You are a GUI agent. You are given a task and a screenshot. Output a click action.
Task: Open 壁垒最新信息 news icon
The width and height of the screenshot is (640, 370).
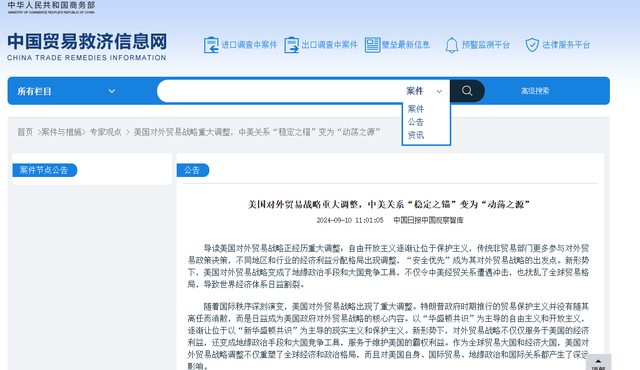[x=372, y=45]
